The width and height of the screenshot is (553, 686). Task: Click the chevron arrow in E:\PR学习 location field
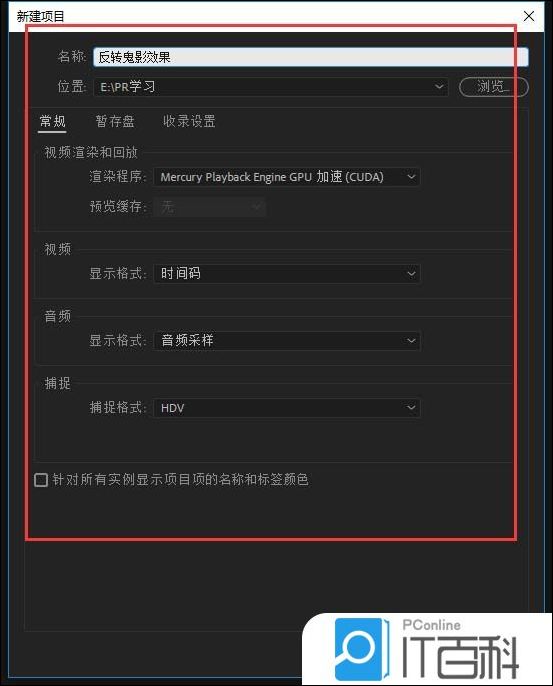pos(438,87)
